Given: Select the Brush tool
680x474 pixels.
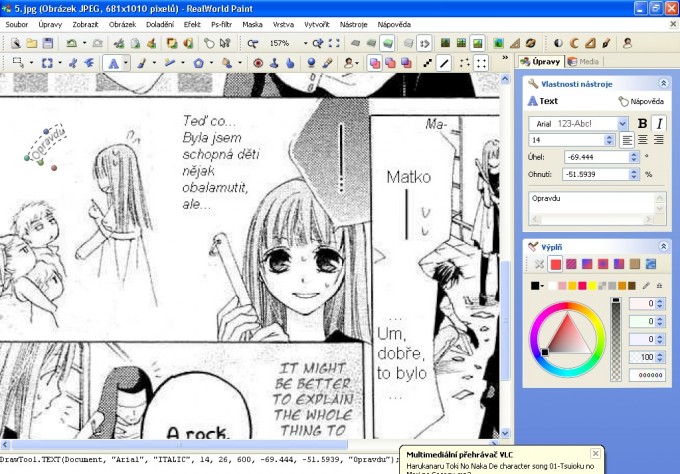Looking at the screenshot, I should click(141, 64).
